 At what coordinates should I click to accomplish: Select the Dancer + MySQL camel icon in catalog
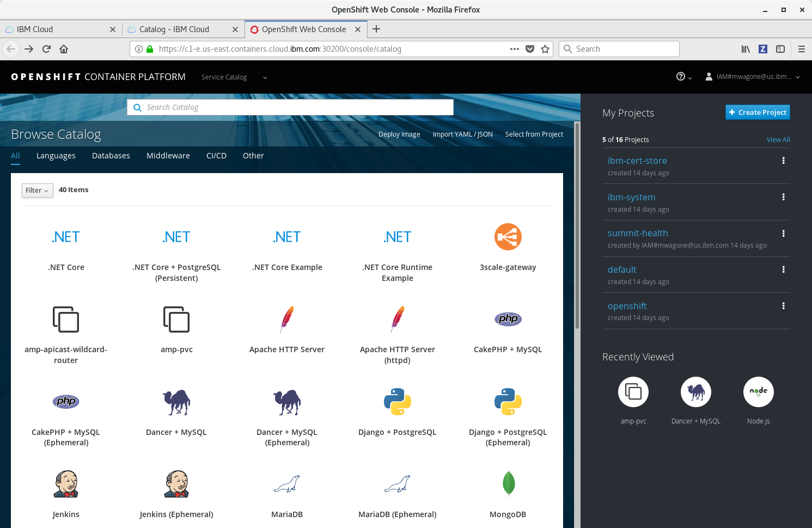pos(176,402)
